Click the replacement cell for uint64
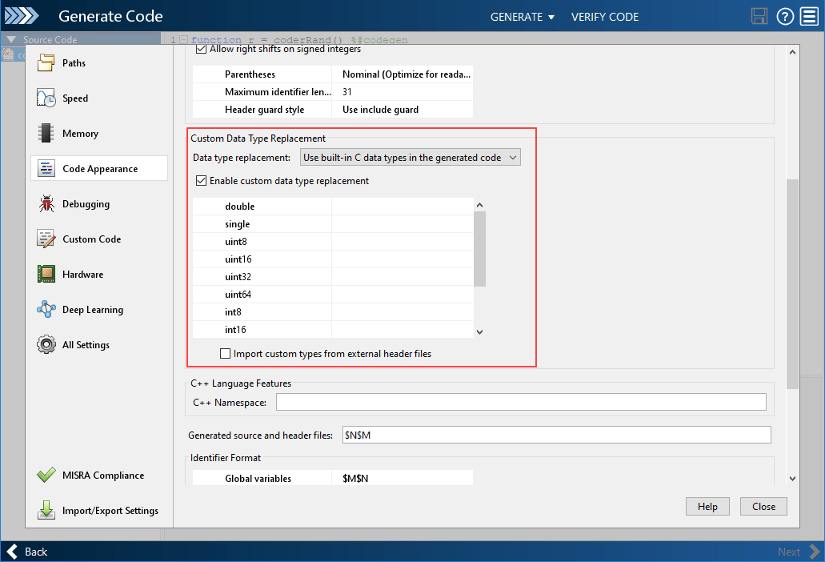The width and height of the screenshot is (825, 562). pos(403,294)
